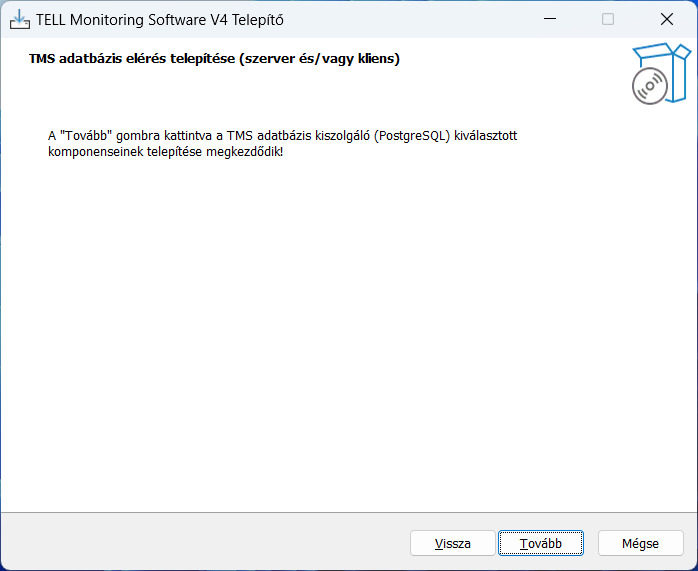Click the installer download icon in title bar
Screen dimensions: 698x571
(x=20, y=20)
